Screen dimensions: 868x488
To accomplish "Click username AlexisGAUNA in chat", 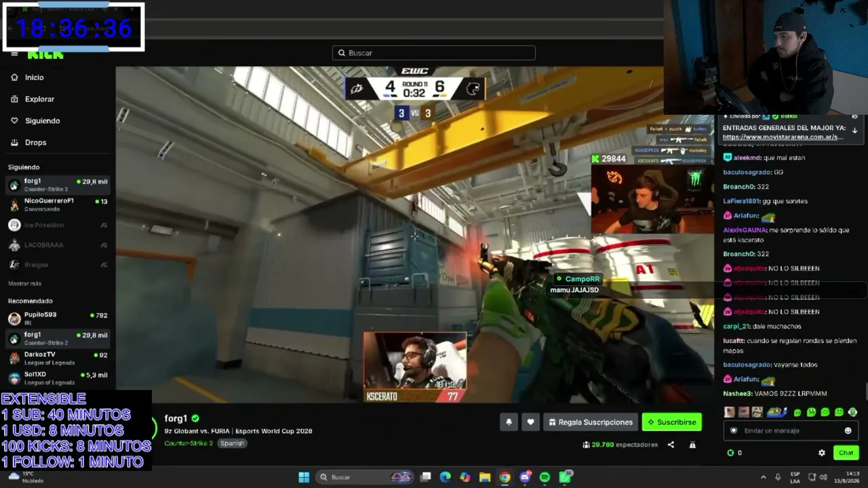I will pyautogui.click(x=745, y=230).
